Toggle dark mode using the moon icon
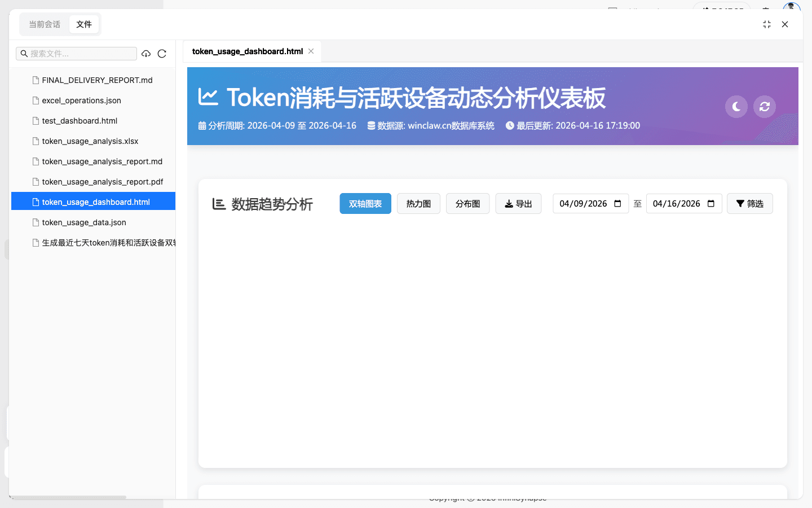 (x=736, y=106)
